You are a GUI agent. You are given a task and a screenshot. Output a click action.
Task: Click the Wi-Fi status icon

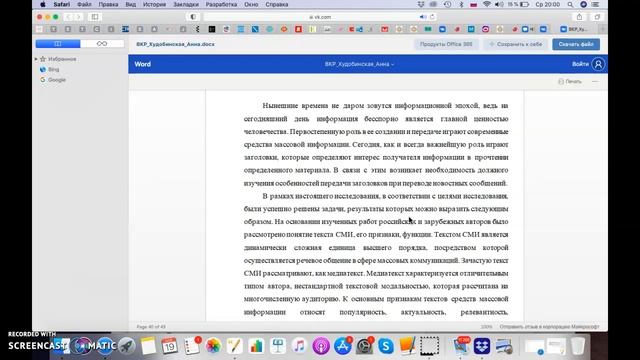487,4
